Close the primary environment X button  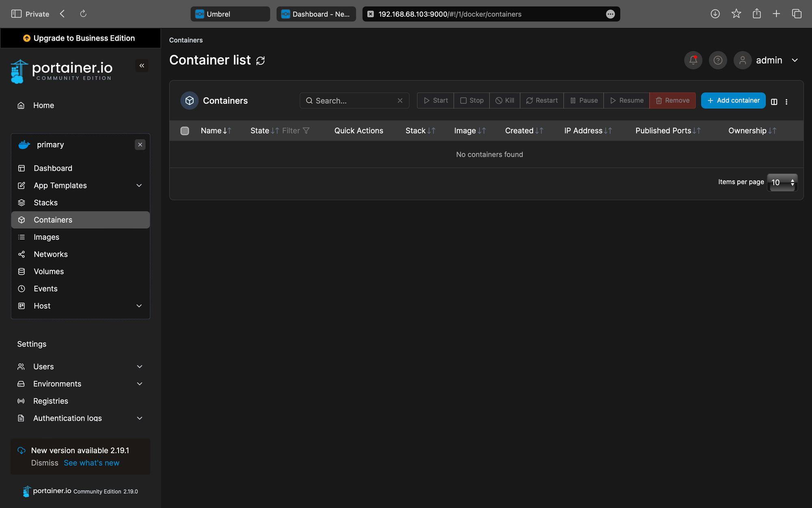[140, 145]
